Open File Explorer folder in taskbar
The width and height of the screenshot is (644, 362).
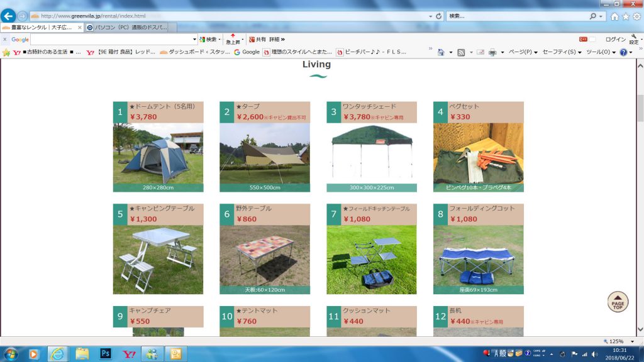82,354
